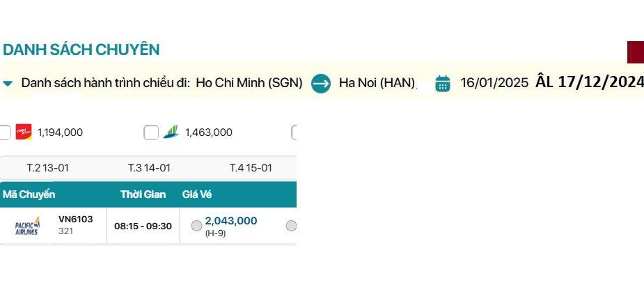This screenshot has width=644, height=292.
Task: Click the Pacific Airlines logo
Action: coord(28,226)
